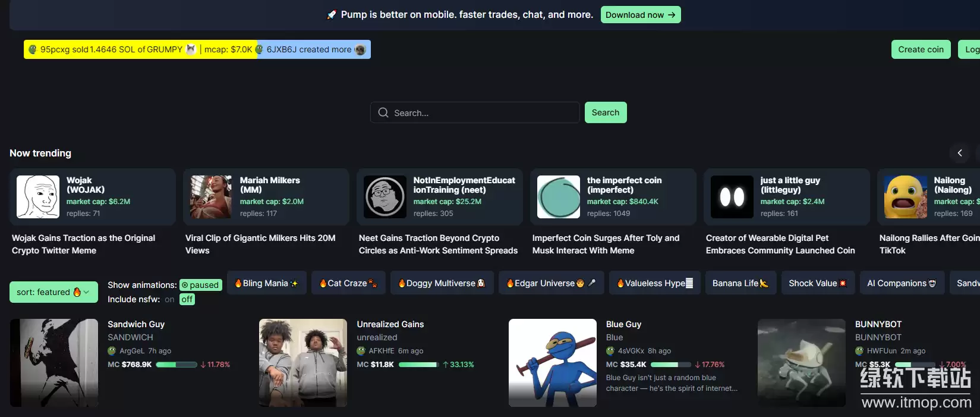
Task: Toggle the Show animations paused switch
Action: click(200, 285)
